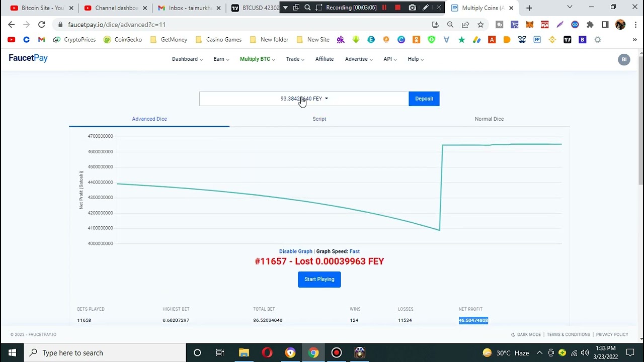This screenshot has height=362, width=644.
Task: Open the GetMoney bookmarks folder
Action: point(169,40)
